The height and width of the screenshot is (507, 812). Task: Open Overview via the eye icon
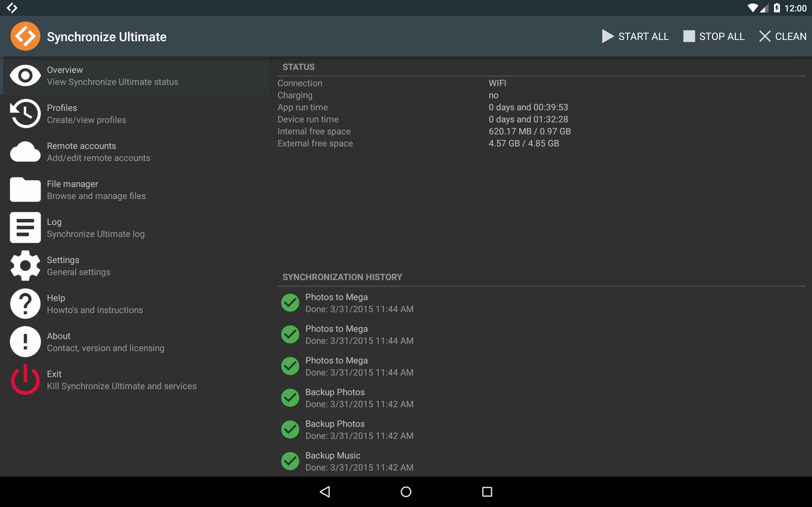point(25,75)
